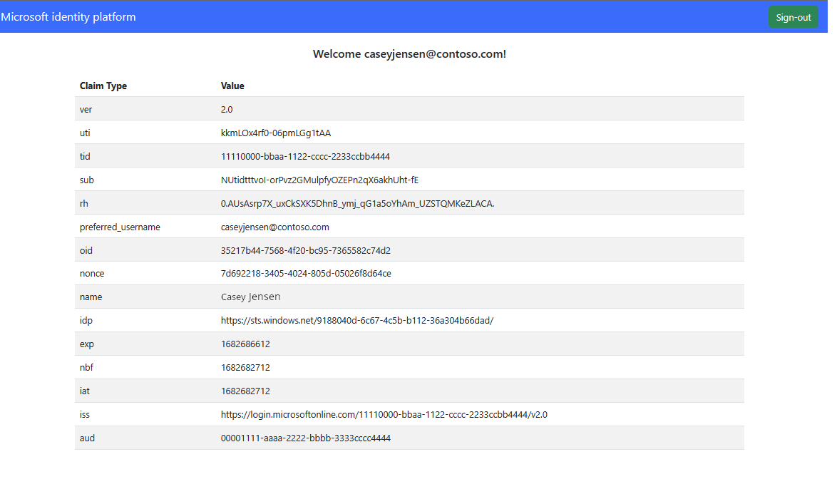Viewport: 837px width, 504px height.
Task: Select caseyjensen@contoso.com in the preferred_username row
Action: click(275, 227)
